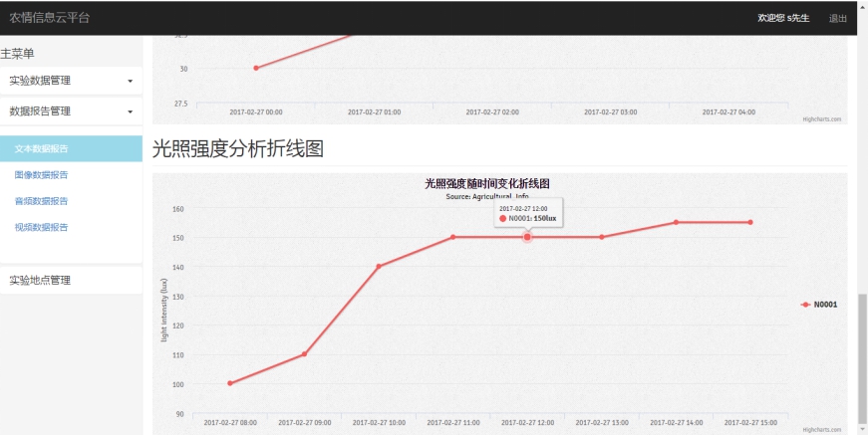Viewport: 868px width, 435px height.
Task: Click the caret arrow beside 数据报告管理
Action: pyautogui.click(x=131, y=111)
